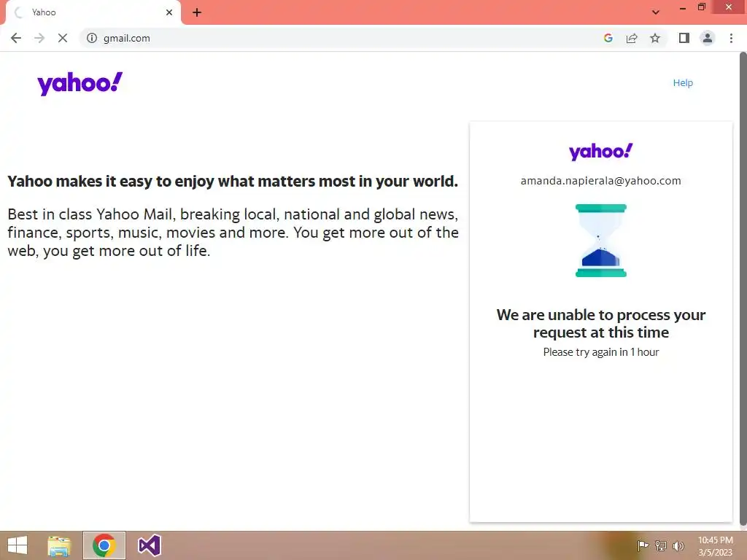Bookmark this tab with the star
Viewport: 747px width, 560px height.
(x=655, y=38)
